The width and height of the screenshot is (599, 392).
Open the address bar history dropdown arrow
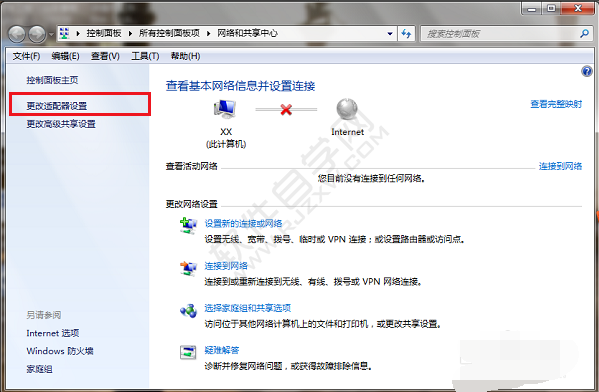[390, 34]
